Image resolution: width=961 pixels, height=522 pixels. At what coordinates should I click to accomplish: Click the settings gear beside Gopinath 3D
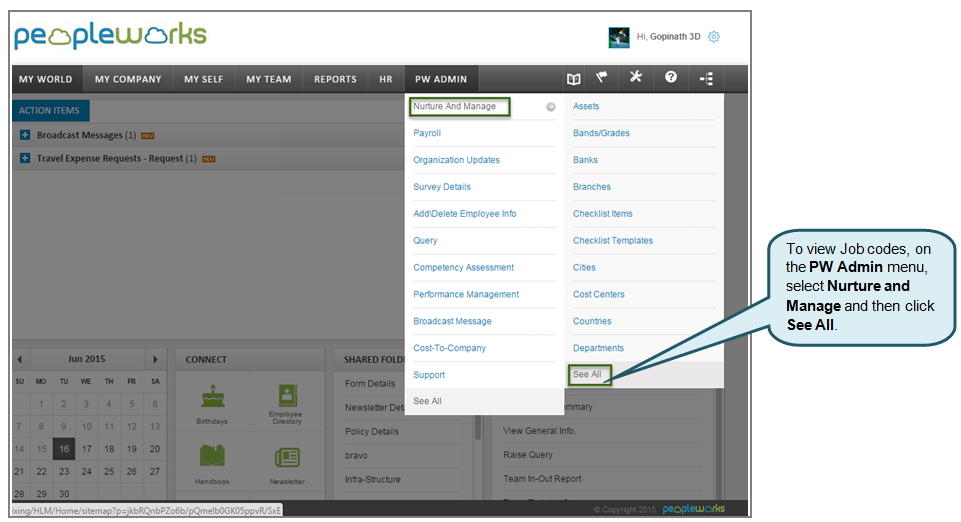point(714,37)
